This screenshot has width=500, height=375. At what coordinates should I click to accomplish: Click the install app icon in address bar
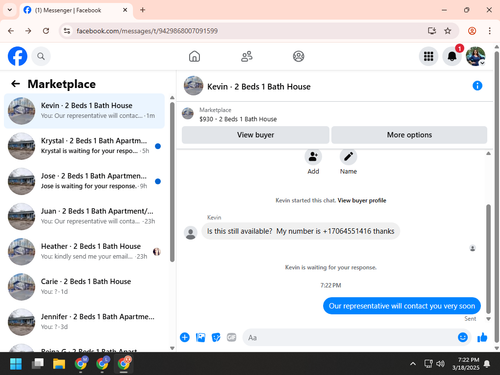432,31
